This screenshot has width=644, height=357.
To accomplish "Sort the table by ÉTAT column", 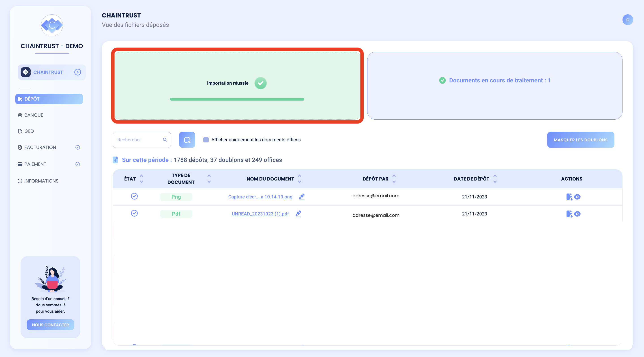I will pos(142,179).
